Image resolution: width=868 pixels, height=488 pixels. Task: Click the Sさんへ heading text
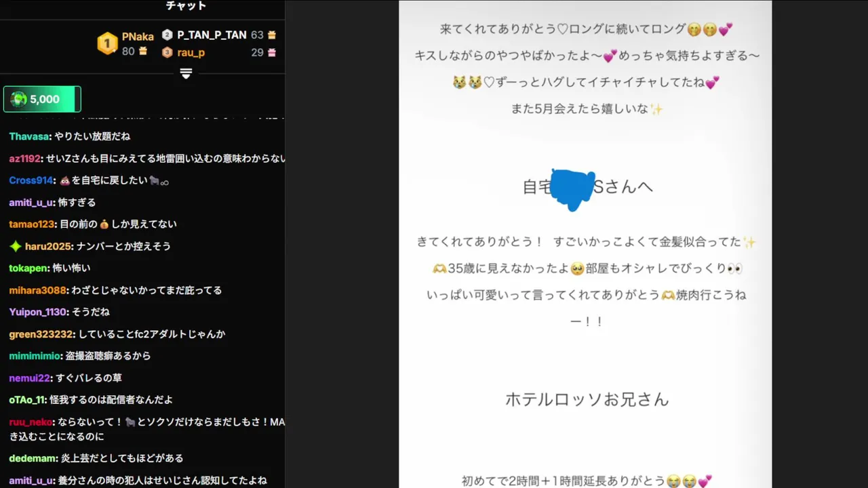coord(623,187)
